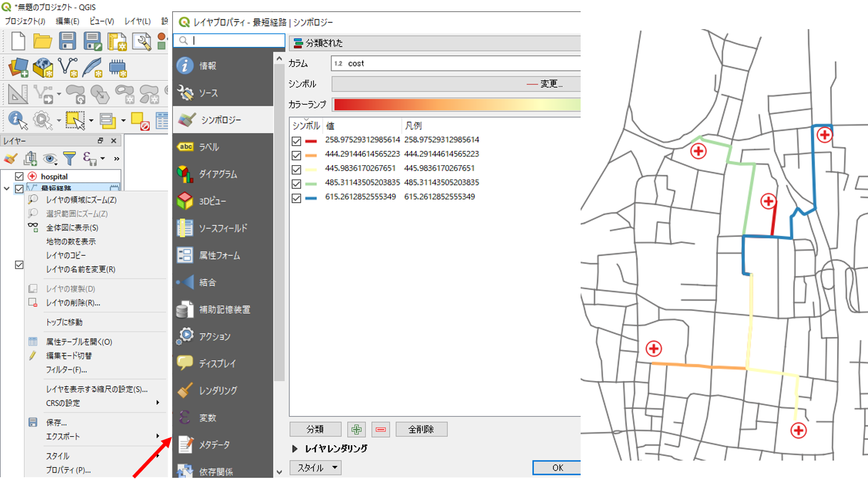The width and height of the screenshot is (868, 479).
Task: Select the Identify Features tool
Action: click(18, 120)
